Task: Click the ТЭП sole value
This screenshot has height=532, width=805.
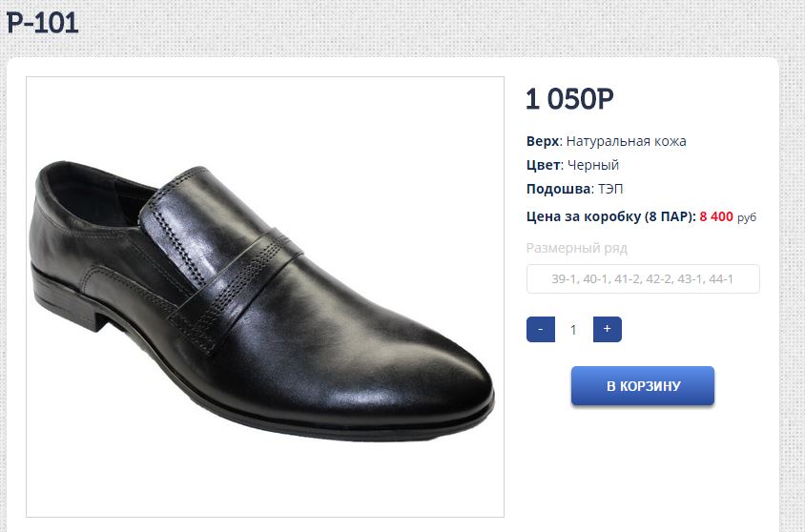Action: [611, 189]
